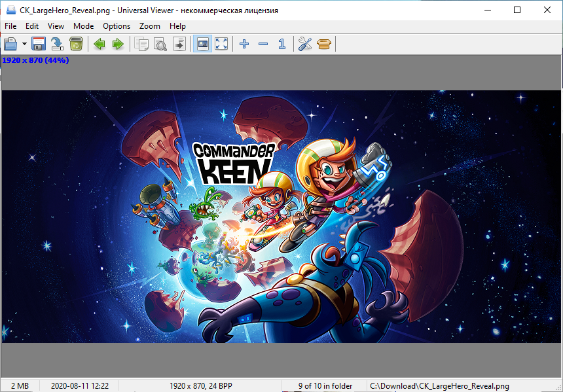Click the plugins box icon

click(x=324, y=44)
